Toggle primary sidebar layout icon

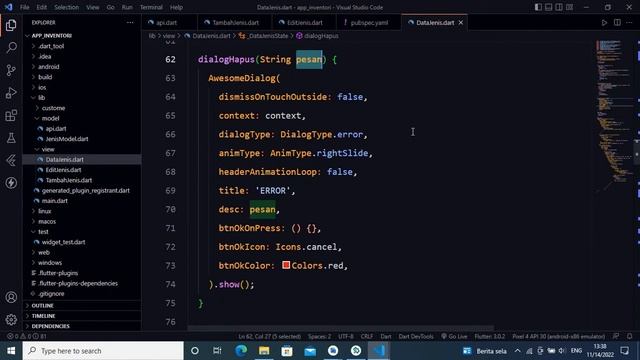538,7
